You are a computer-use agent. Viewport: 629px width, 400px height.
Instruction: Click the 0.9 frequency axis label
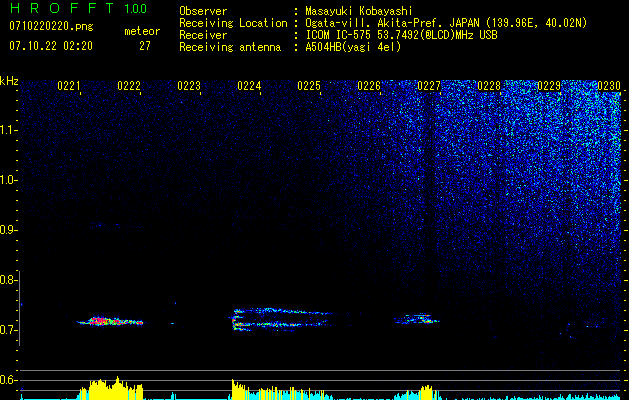coord(8,230)
